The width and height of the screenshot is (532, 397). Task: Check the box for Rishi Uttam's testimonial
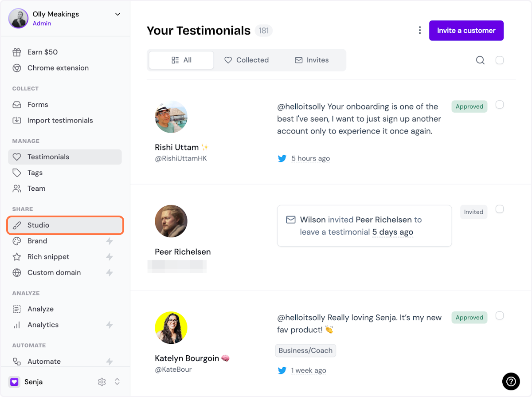pos(499,105)
